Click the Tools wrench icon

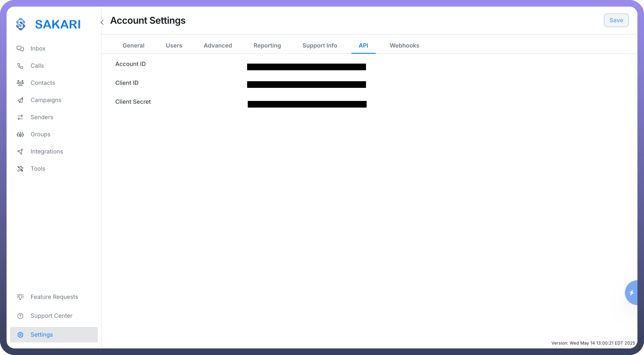pos(20,169)
